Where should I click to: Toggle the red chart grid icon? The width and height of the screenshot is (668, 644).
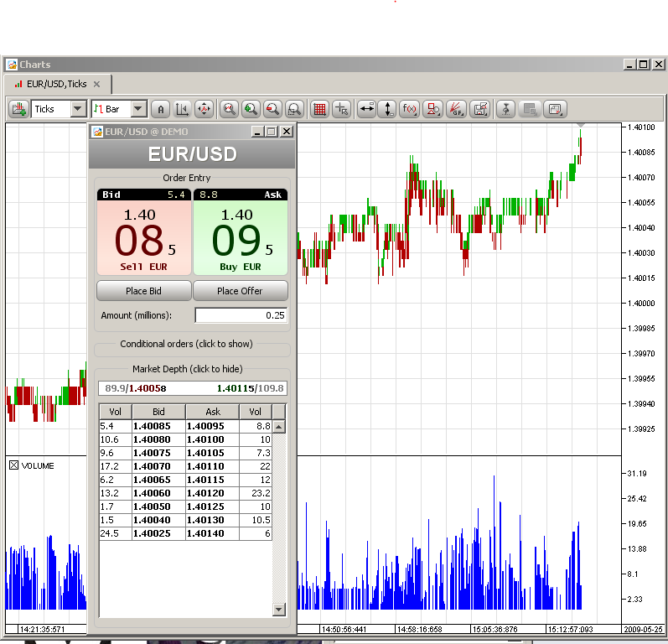[319, 109]
